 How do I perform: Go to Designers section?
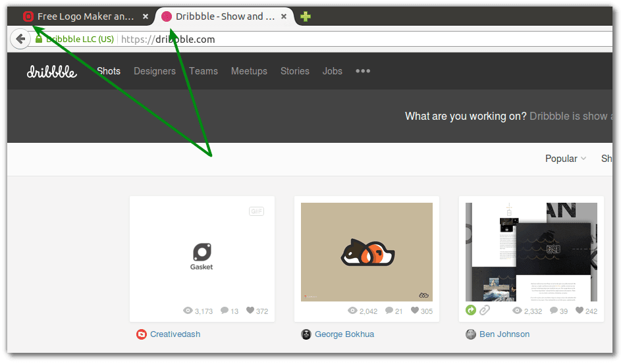point(155,71)
